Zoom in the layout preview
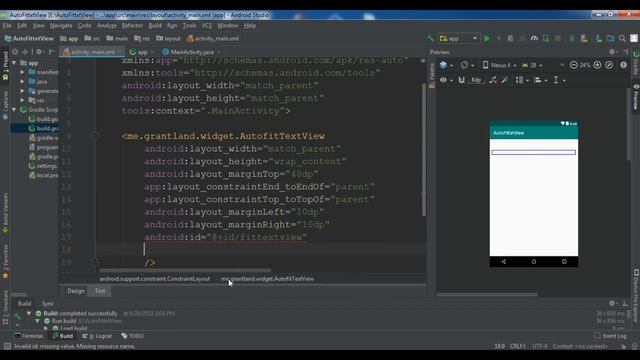 coord(597,65)
